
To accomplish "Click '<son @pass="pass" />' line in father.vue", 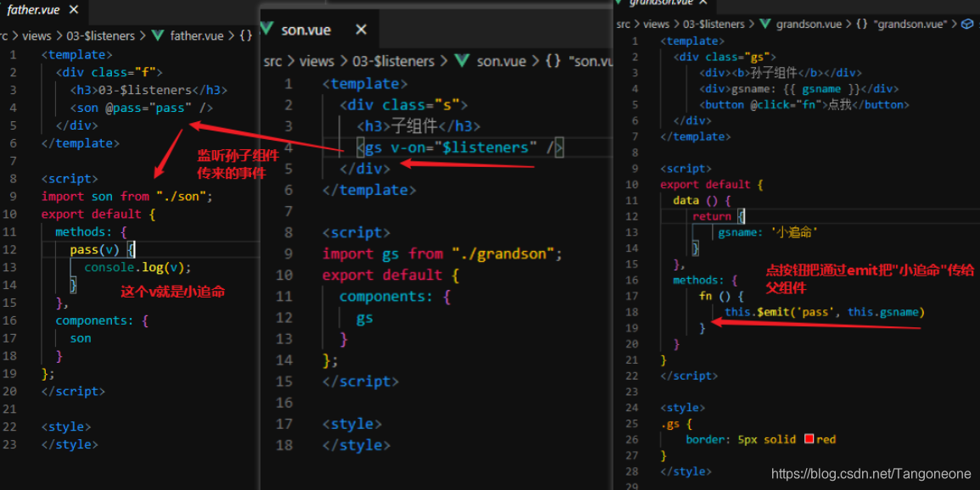I will coord(141,108).
